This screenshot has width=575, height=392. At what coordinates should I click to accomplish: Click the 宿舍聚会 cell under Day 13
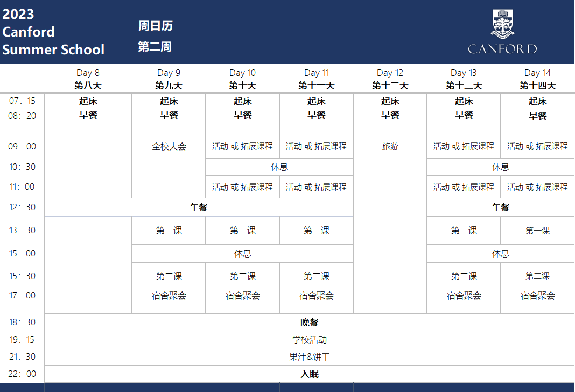(x=464, y=295)
